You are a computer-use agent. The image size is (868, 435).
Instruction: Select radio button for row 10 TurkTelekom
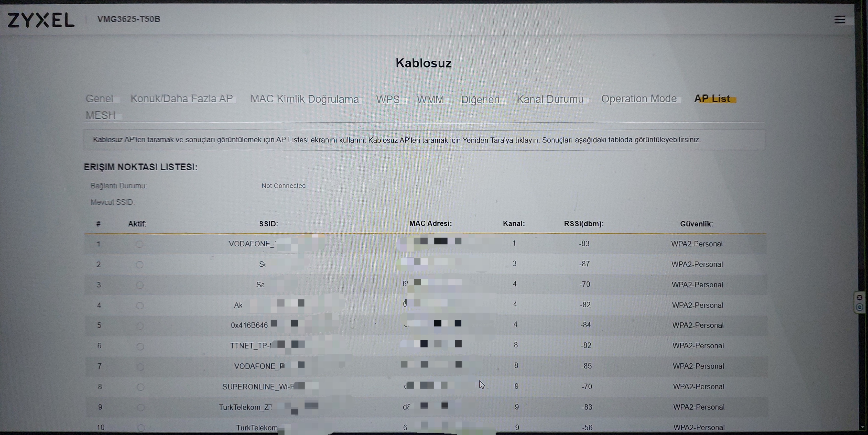click(x=141, y=428)
